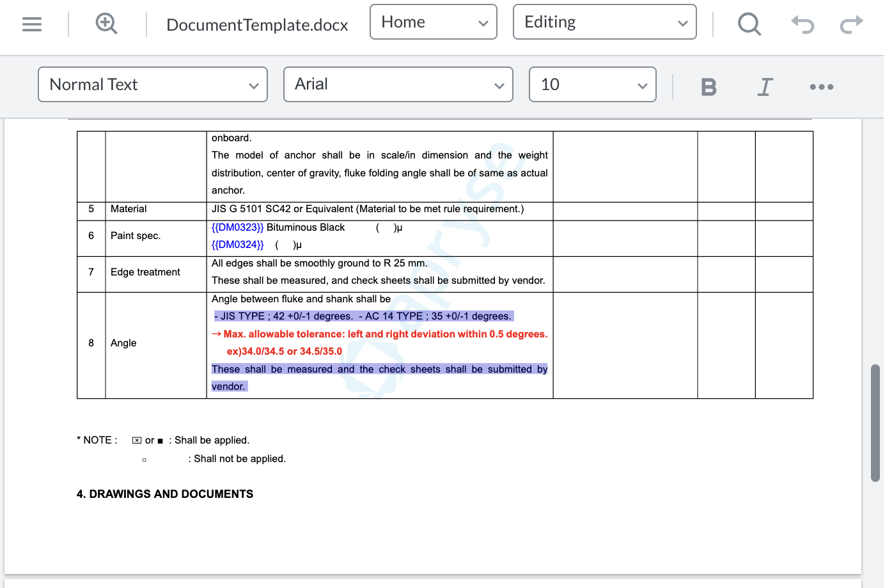The width and height of the screenshot is (885, 588).
Task: Click the {{DM0324}} template field
Action: (x=237, y=245)
